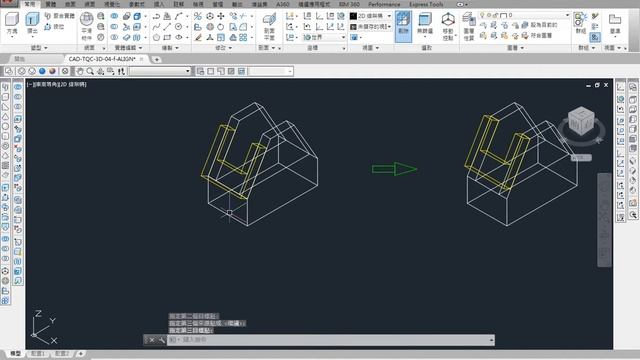Switch to the Home (常用) ribbon tab
The image size is (640, 360).
point(30,4)
